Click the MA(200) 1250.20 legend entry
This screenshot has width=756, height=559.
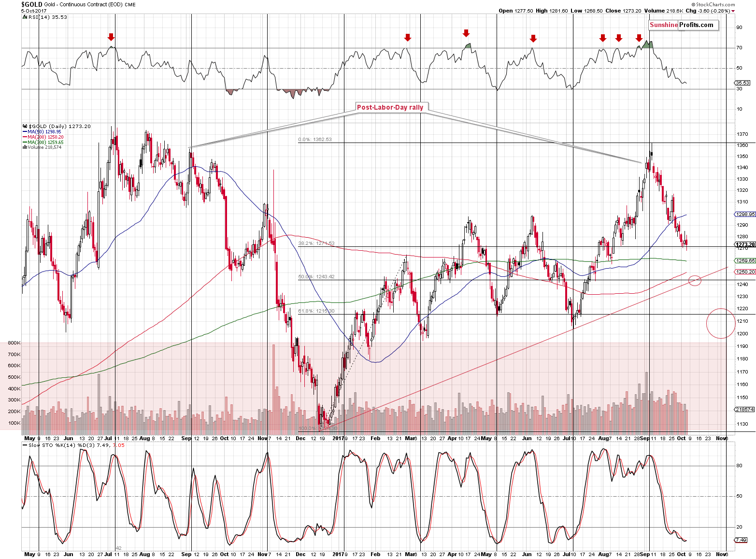[43, 137]
